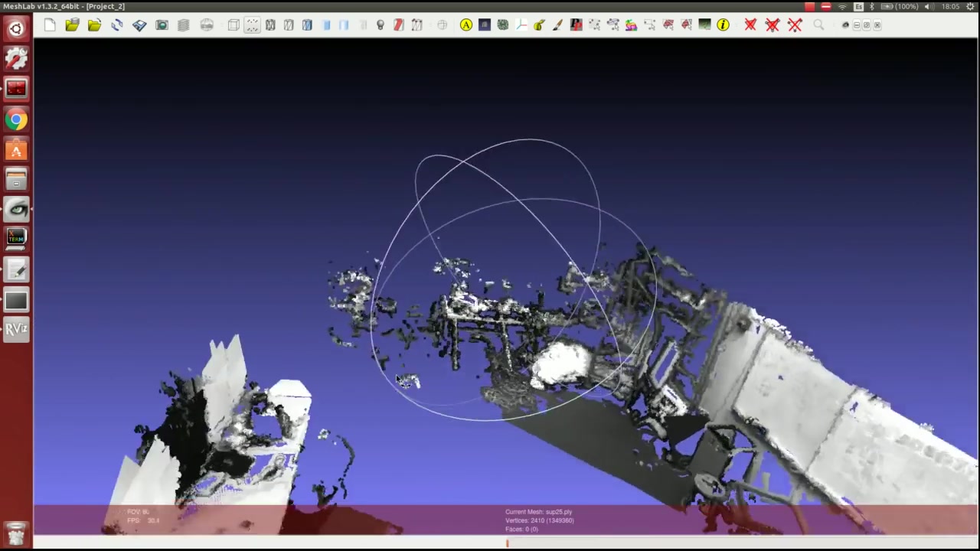The width and height of the screenshot is (980, 551).
Task: Open Ubuntu Software Center launcher icon
Action: 16,150
